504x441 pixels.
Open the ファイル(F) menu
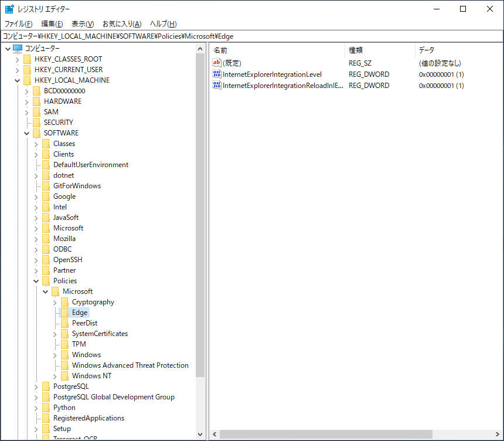18,24
